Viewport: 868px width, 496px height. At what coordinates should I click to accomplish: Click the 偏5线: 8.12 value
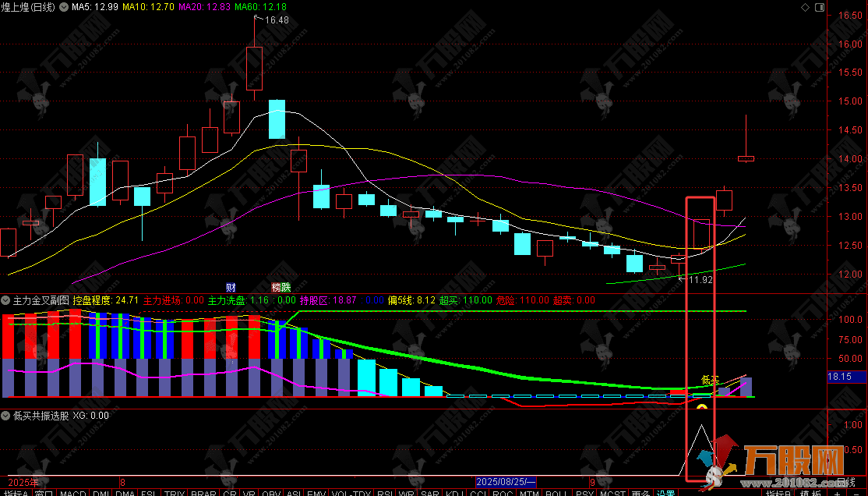click(411, 300)
